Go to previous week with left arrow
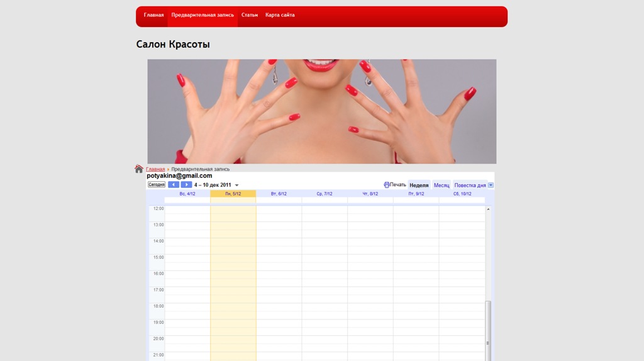644x361 pixels. point(174,185)
